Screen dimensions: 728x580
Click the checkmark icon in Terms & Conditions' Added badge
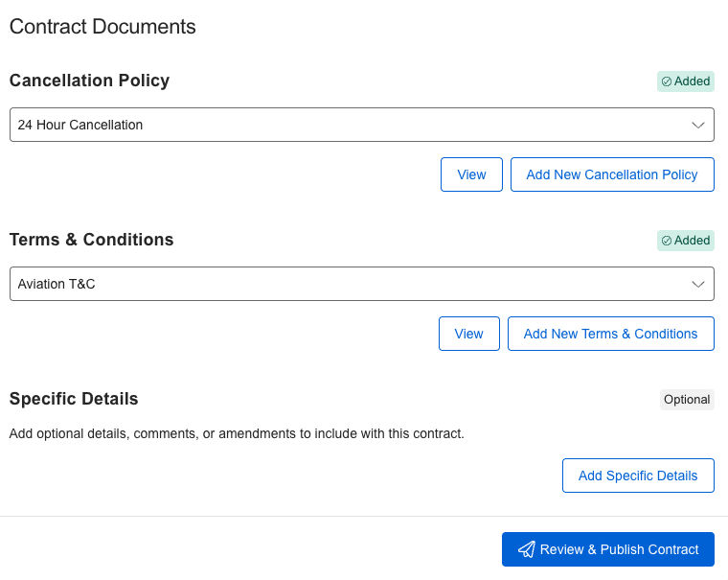[x=667, y=241]
